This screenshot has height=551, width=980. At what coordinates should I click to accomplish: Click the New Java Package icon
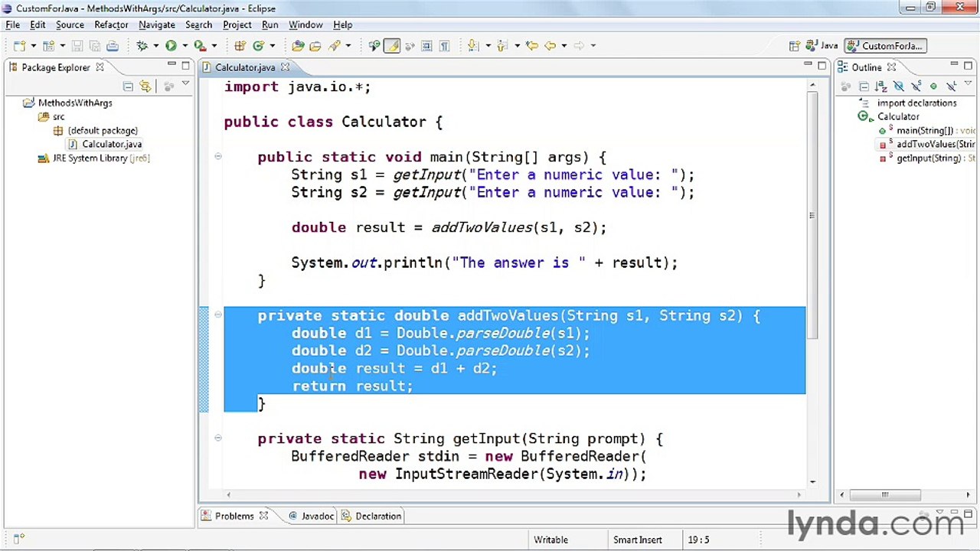[240, 46]
